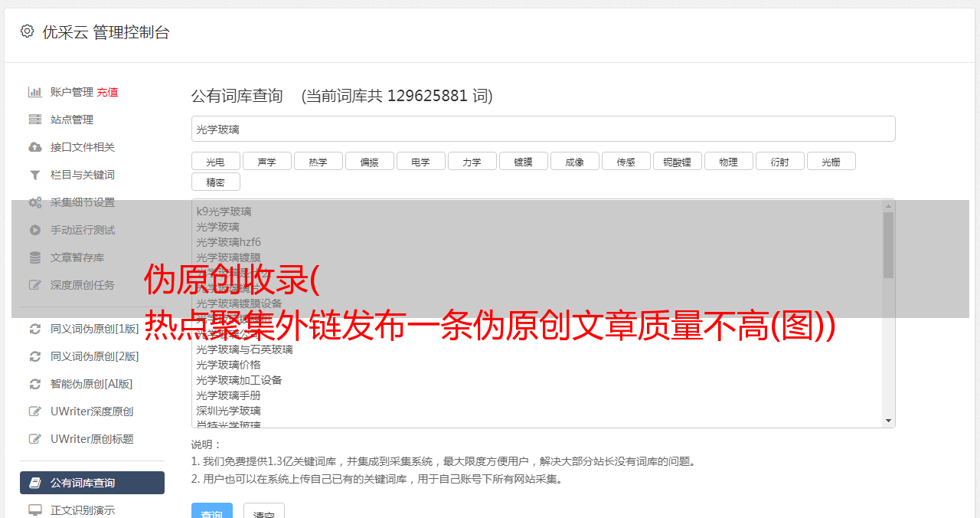The height and width of the screenshot is (518, 980).
Task: Select the 光电 keyword tag
Action: (x=216, y=162)
